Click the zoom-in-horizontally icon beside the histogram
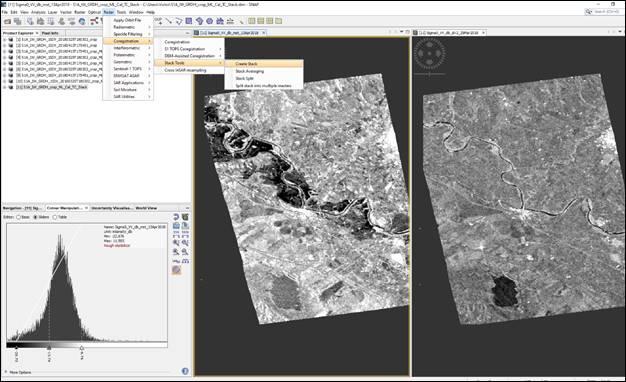The height and width of the screenshot is (382, 626). 176,242
